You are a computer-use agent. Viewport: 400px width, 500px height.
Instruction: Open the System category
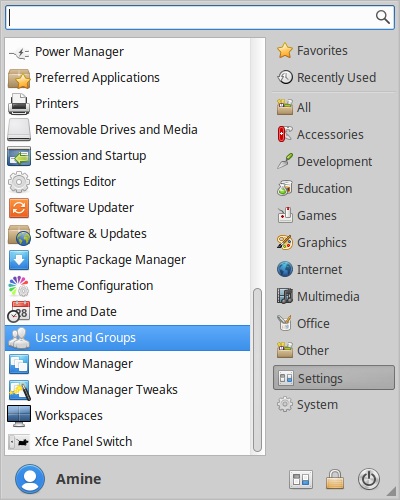pyautogui.click(x=333, y=405)
